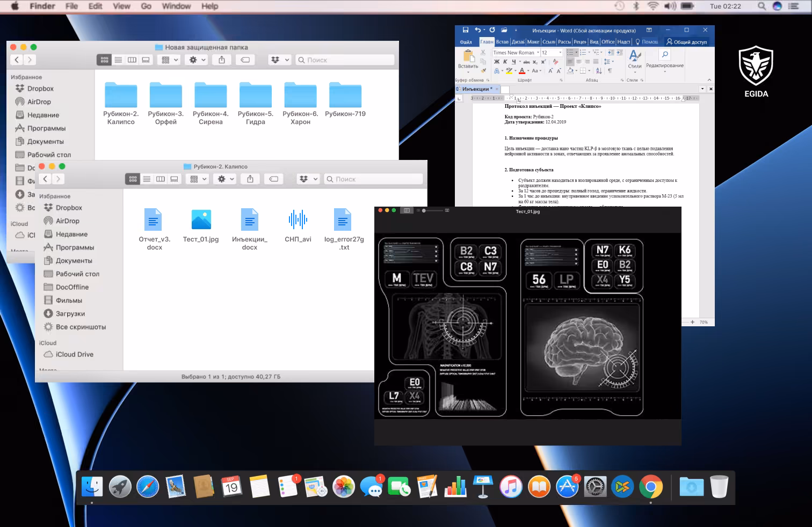The height and width of the screenshot is (527, 812).
Task: Sort the paragraphs using the A-Z icon
Action: pos(599,70)
